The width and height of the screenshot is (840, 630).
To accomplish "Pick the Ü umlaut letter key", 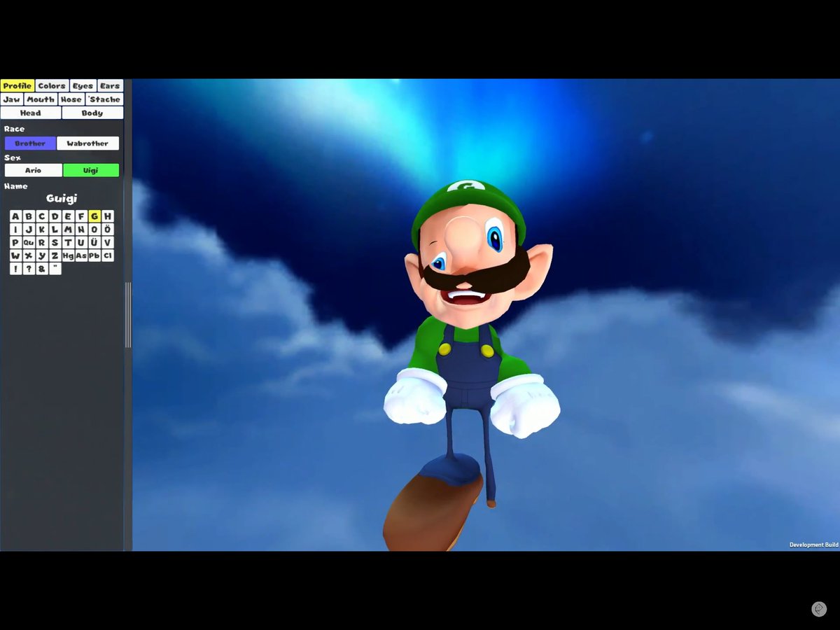I will click(94, 243).
